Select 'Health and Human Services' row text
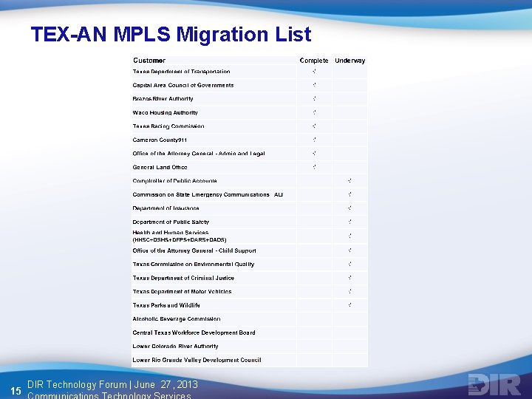532x399 pixels. pos(179,236)
